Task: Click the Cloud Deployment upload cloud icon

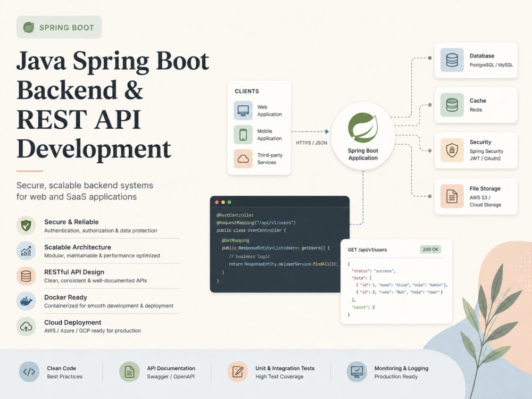Action: point(26,327)
